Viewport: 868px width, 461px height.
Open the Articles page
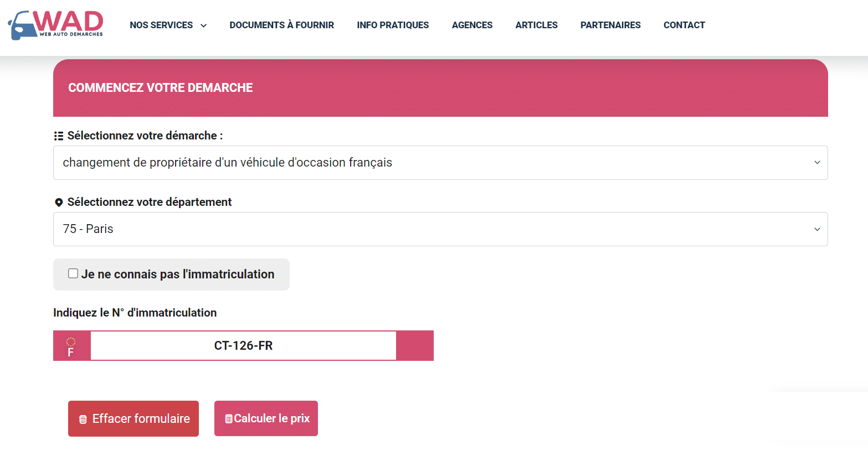click(536, 25)
